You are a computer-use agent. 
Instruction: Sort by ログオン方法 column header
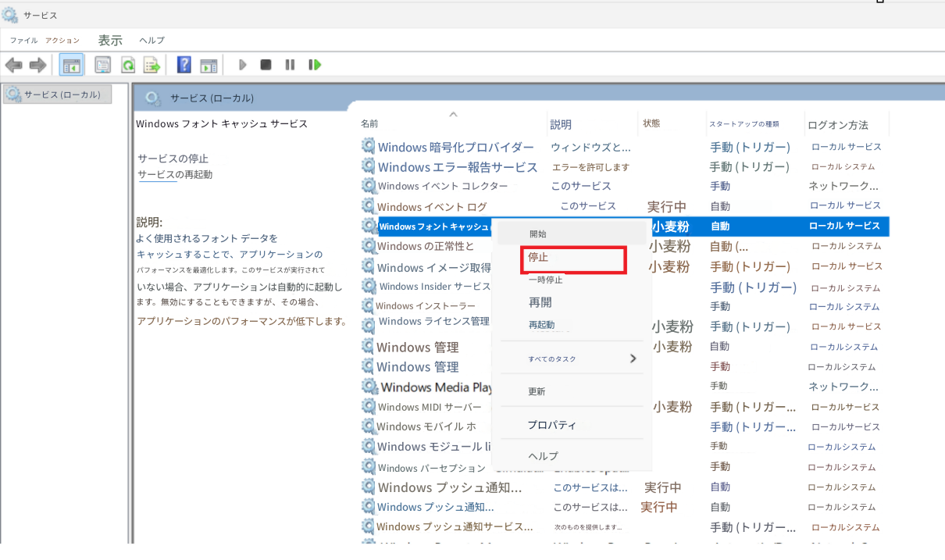tap(837, 125)
